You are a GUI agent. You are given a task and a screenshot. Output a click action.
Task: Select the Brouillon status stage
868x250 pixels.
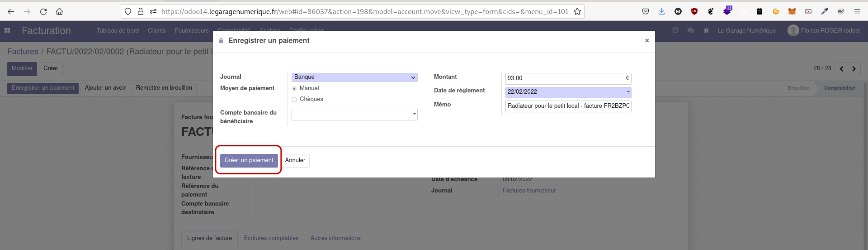click(x=798, y=88)
